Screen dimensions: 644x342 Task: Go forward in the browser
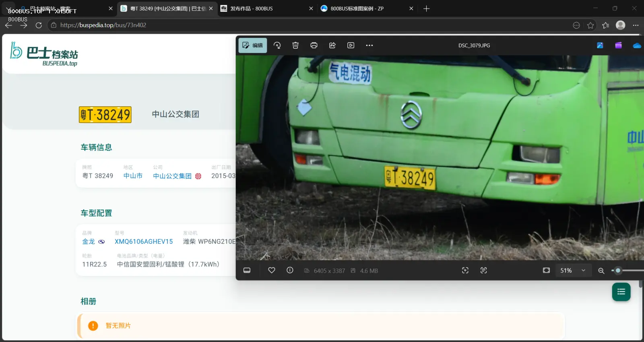[x=24, y=25]
